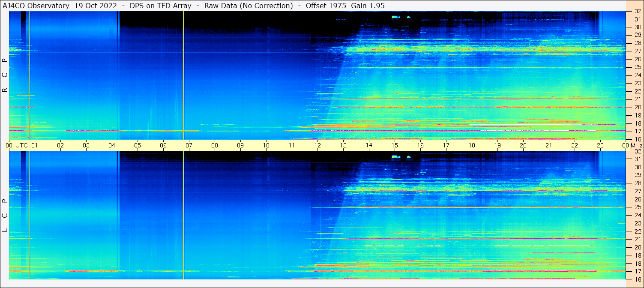Click the 17 hour label on time axis
The width and height of the screenshot is (644, 288).
click(446, 145)
